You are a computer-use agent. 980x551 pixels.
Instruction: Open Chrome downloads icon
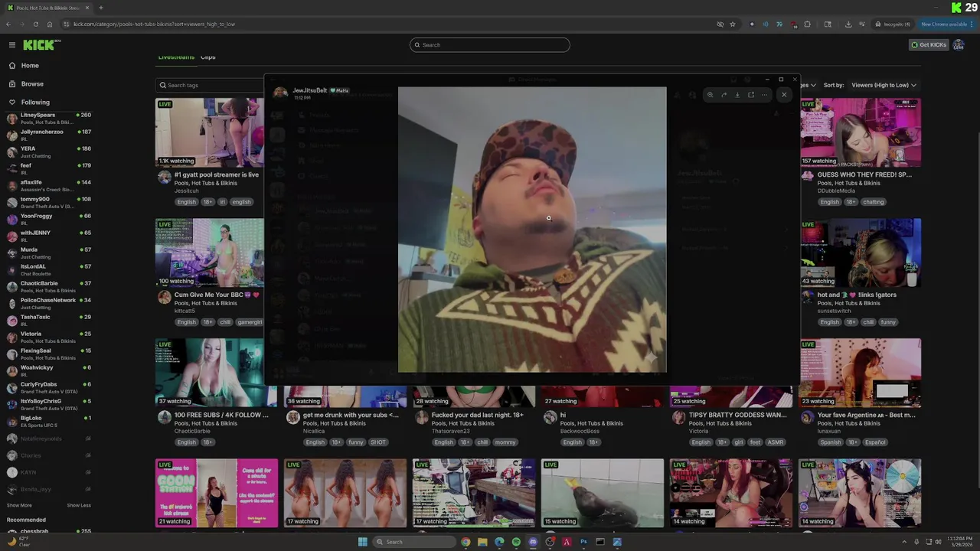(848, 24)
